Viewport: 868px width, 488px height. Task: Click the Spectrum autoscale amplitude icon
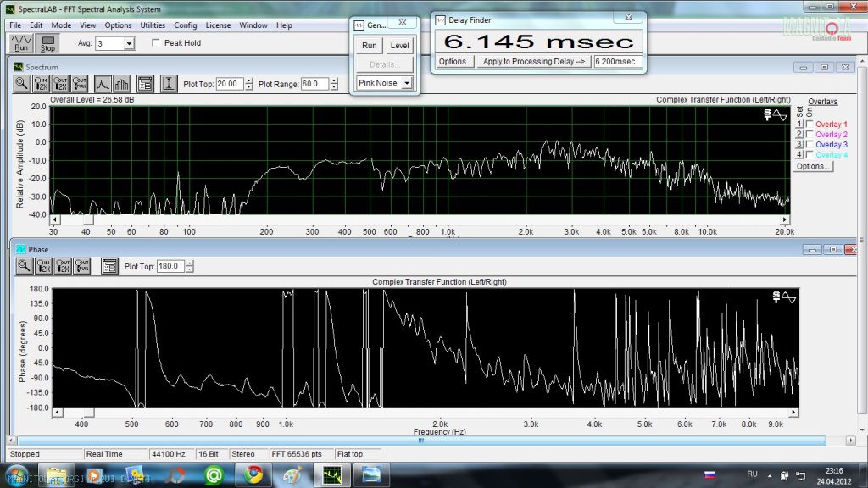click(169, 84)
